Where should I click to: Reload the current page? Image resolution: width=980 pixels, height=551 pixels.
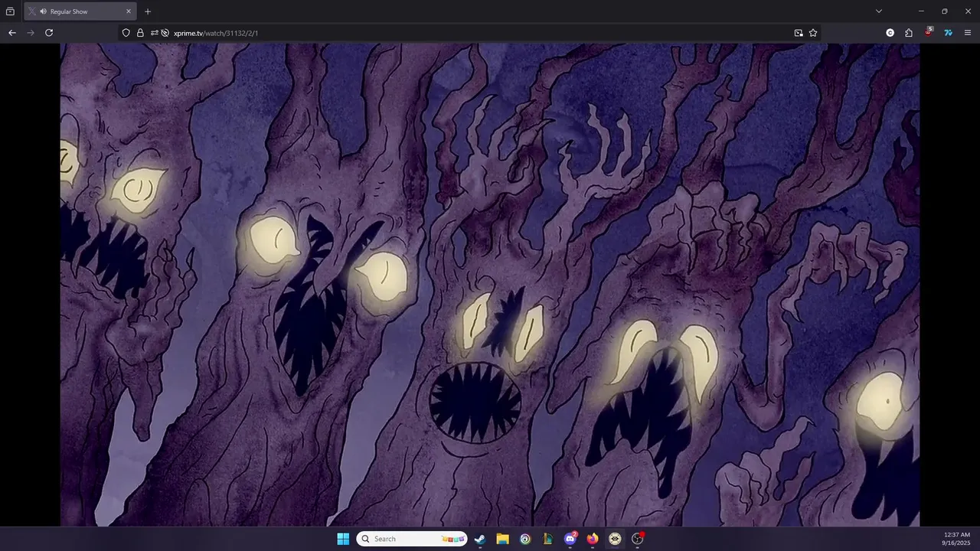click(49, 33)
